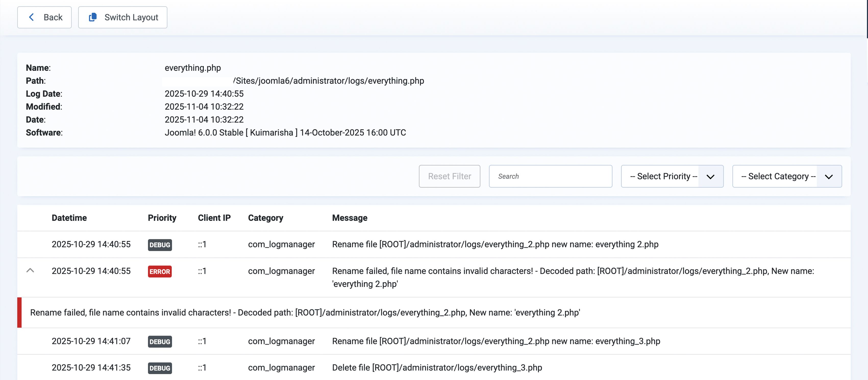Select the Delete file everything_3.php log row
The width and height of the screenshot is (868, 380).
pyautogui.click(x=437, y=367)
